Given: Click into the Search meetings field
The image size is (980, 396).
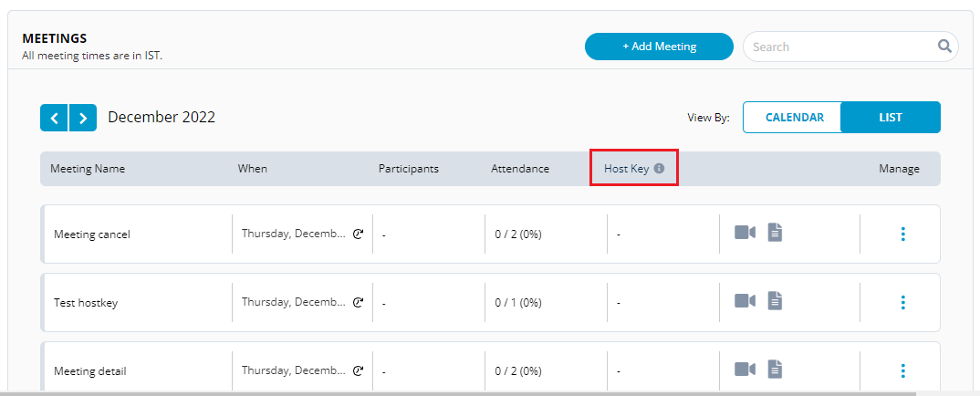Looking at the screenshot, I should [839, 47].
